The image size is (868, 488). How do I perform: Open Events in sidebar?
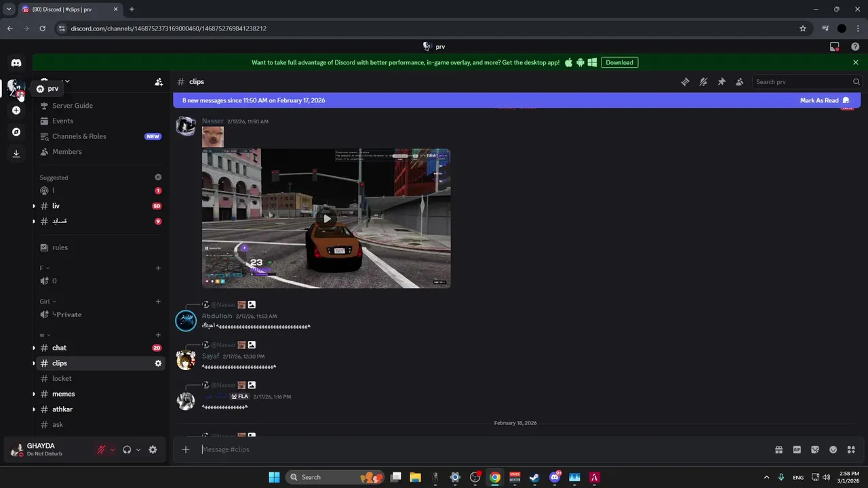[100, 121]
